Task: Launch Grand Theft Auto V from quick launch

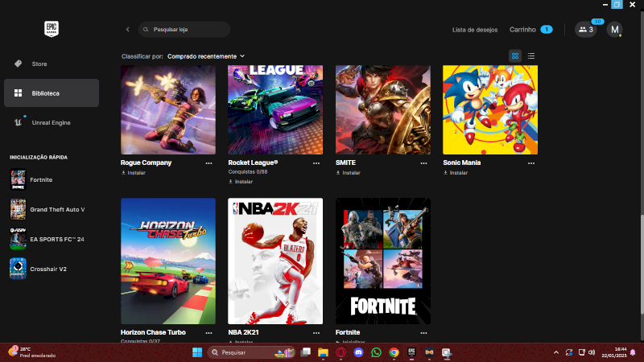Action: [x=56, y=209]
